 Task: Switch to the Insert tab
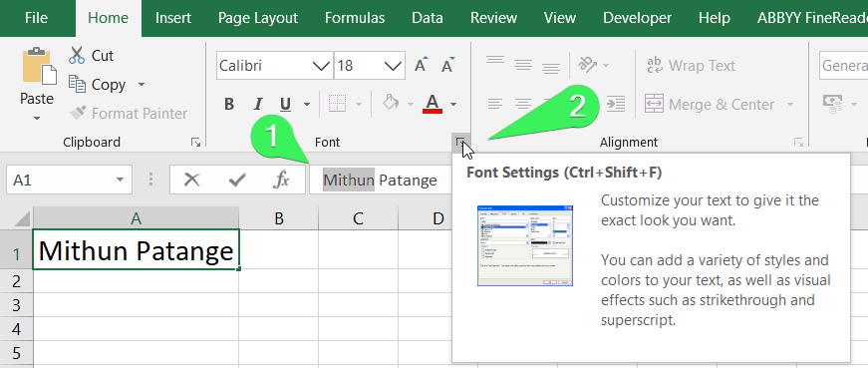pos(173,18)
